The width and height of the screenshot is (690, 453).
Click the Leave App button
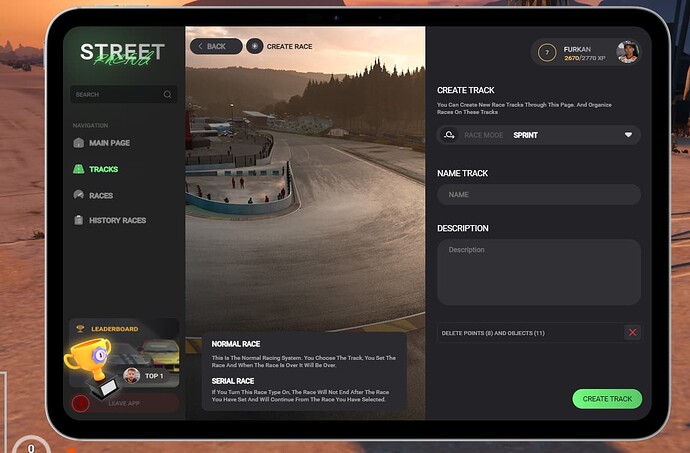click(125, 403)
